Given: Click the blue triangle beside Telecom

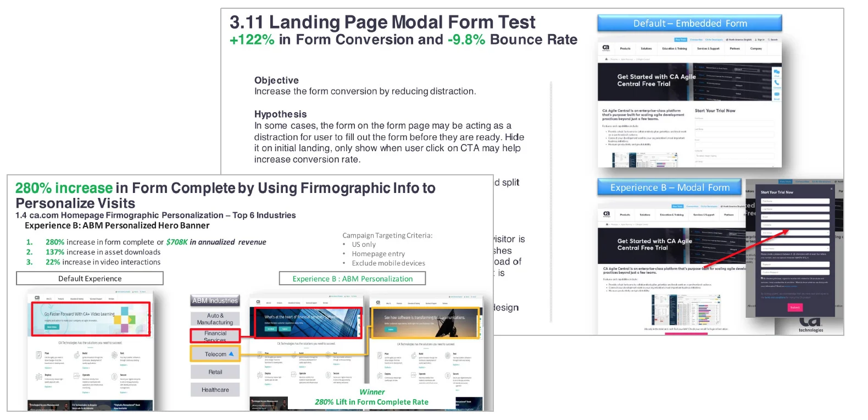Looking at the screenshot, I should coord(231,354).
